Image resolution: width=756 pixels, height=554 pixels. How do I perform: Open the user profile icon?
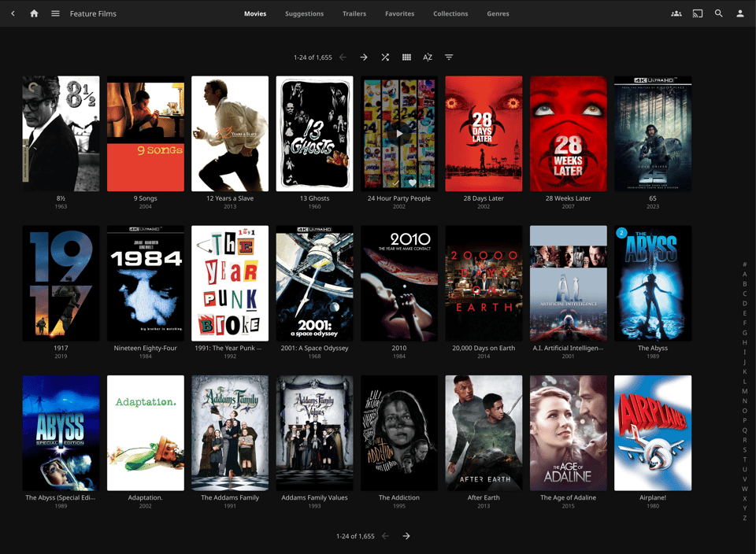tap(739, 13)
